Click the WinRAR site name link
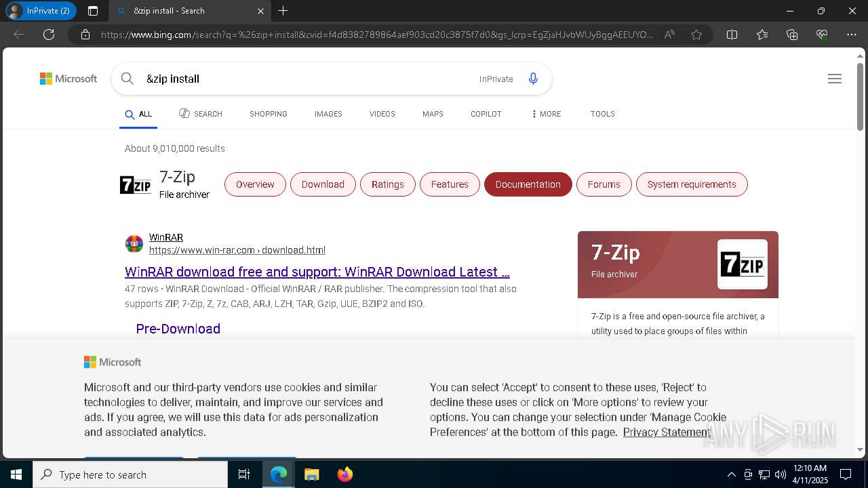 [166, 237]
